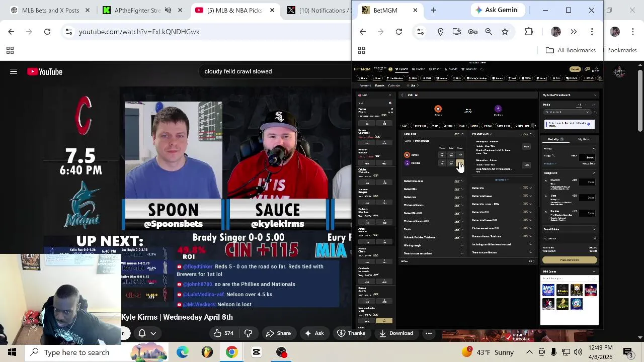Open the apps grid in left bookmarks bar

[10, 50]
